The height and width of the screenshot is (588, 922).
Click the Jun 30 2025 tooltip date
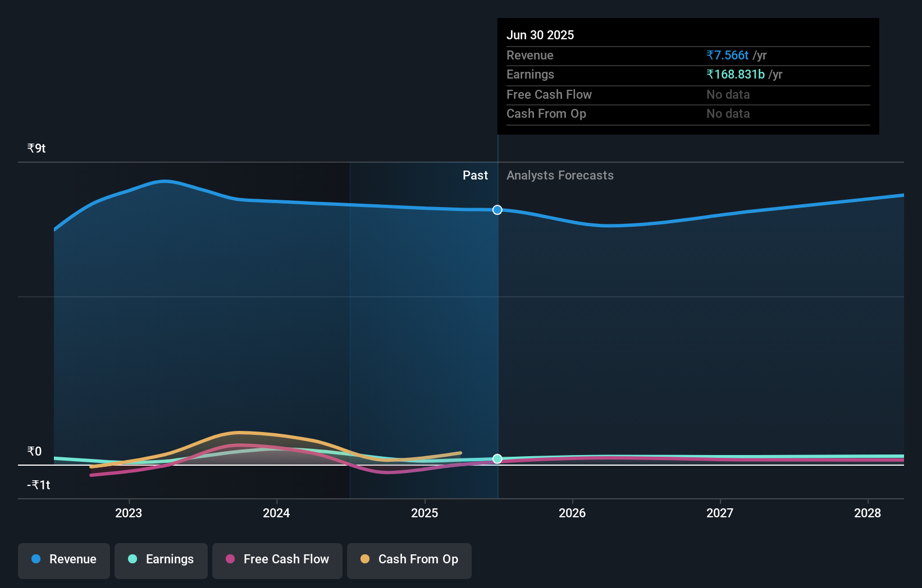click(540, 35)
